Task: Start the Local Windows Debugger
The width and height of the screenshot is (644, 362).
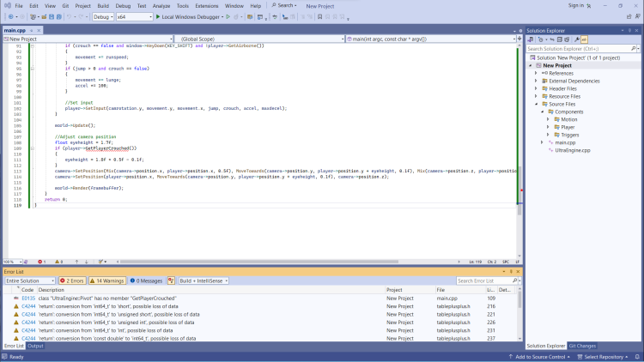Action: (x=185, y=16)
